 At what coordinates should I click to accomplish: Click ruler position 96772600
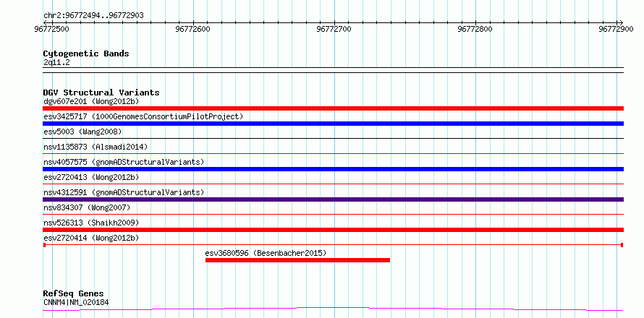coord(193,29)
